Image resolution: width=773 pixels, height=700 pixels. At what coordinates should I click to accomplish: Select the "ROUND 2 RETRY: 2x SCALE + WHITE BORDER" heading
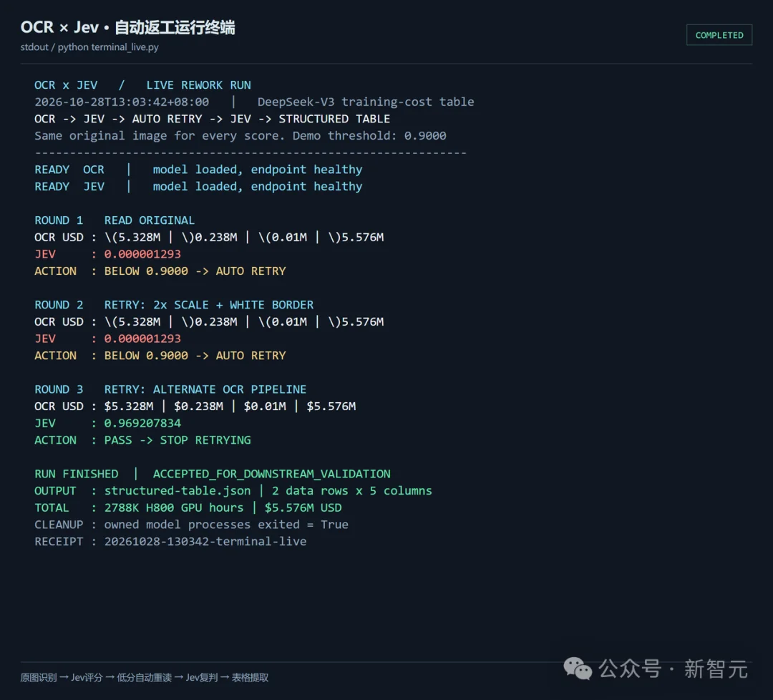coord(174,305)
